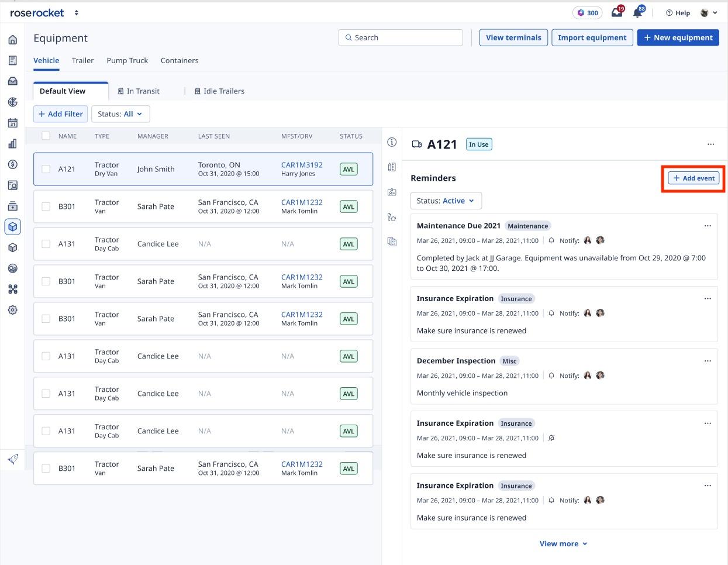
Task: Click the New equipment button
Action: (x=678, y=37)
